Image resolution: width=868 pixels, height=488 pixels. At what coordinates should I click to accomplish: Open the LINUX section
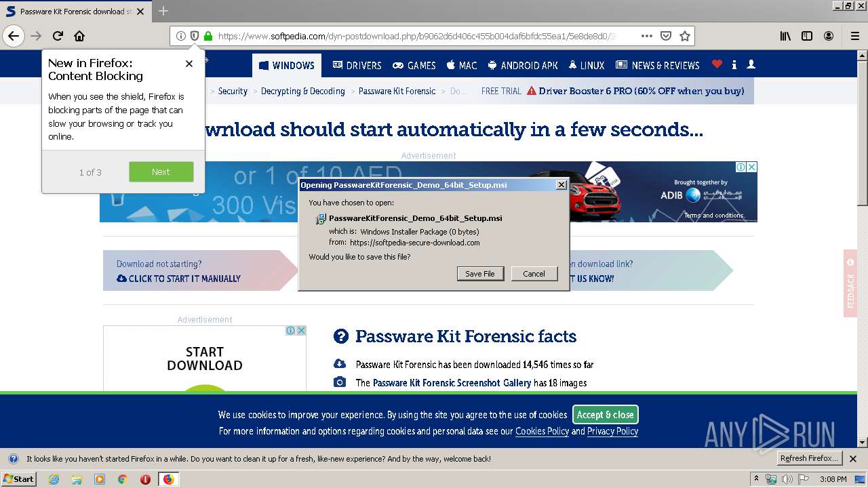pos(587,65)
